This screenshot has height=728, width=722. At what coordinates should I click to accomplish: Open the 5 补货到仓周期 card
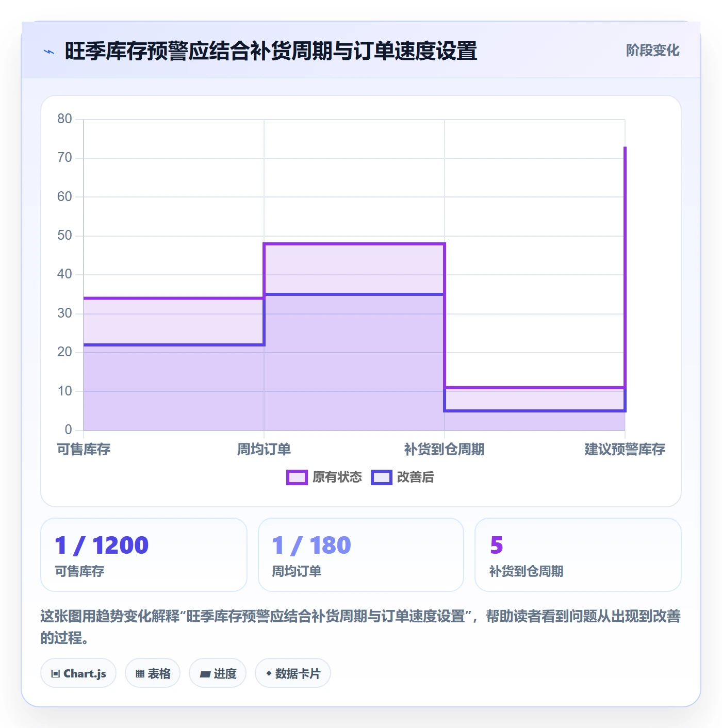[x=578, y=555]
